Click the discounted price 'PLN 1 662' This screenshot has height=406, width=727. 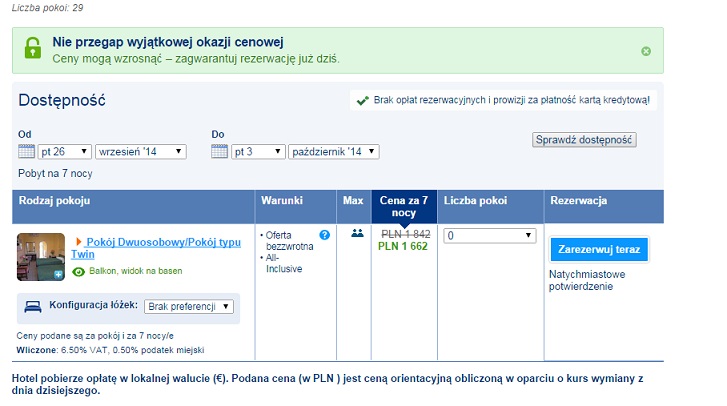402,247
